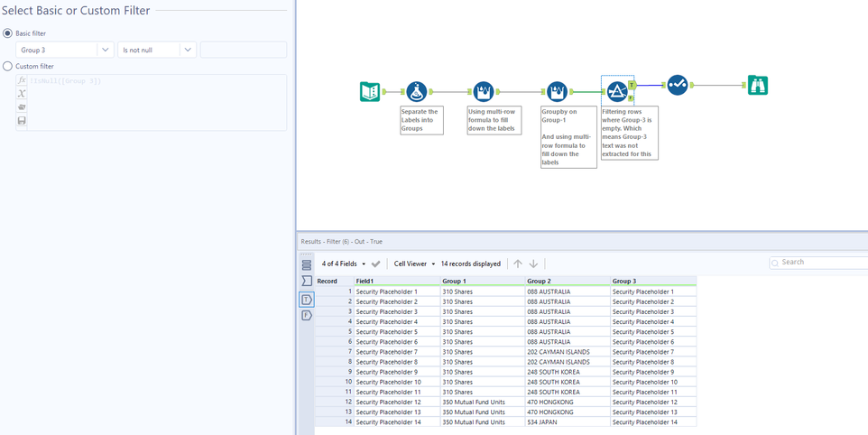Image resolution: width=868 pixels, height=435 pixels.
Task: Click the save expression disk icon
Action: point(22,120)
